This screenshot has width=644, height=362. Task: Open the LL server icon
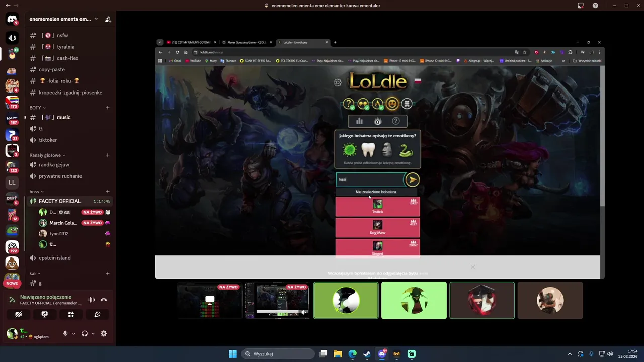(x=12, y=182)
